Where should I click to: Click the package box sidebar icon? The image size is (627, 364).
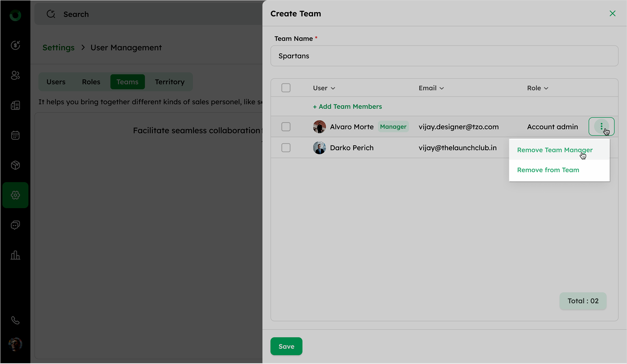tap(15, 165)
